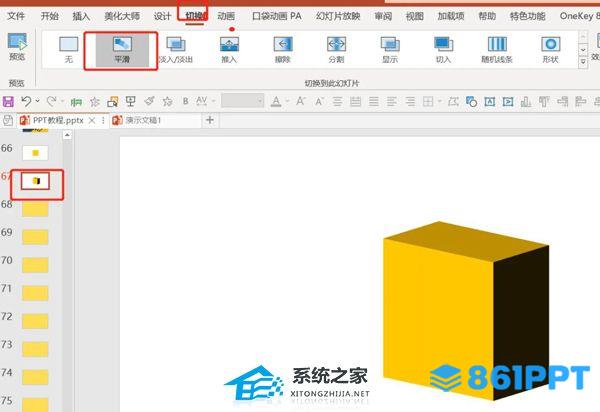
Task: Click the crop shape icon in the quick toolbar
Action: point(453,101)
